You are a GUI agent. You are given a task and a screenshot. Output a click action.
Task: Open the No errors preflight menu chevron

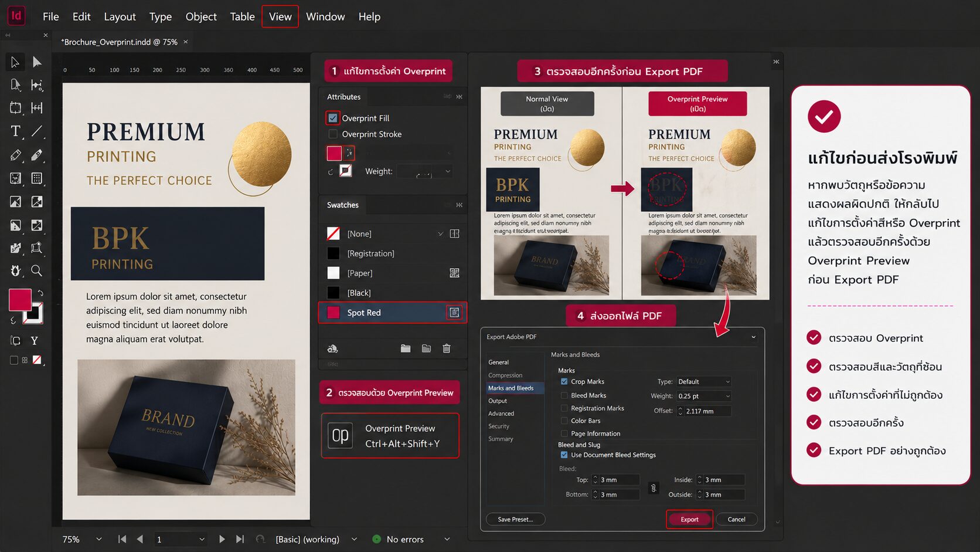[x=447, y=539]
